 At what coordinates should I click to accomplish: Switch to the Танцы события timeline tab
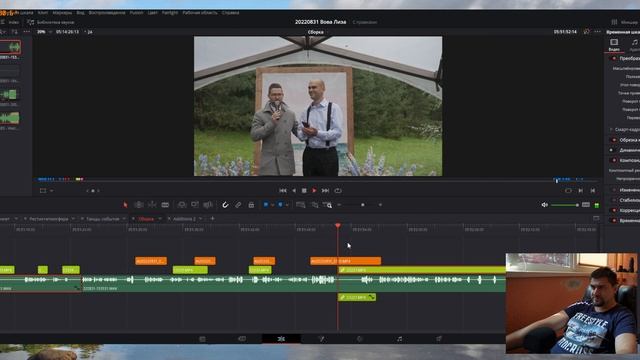click(x=102, y=219)
